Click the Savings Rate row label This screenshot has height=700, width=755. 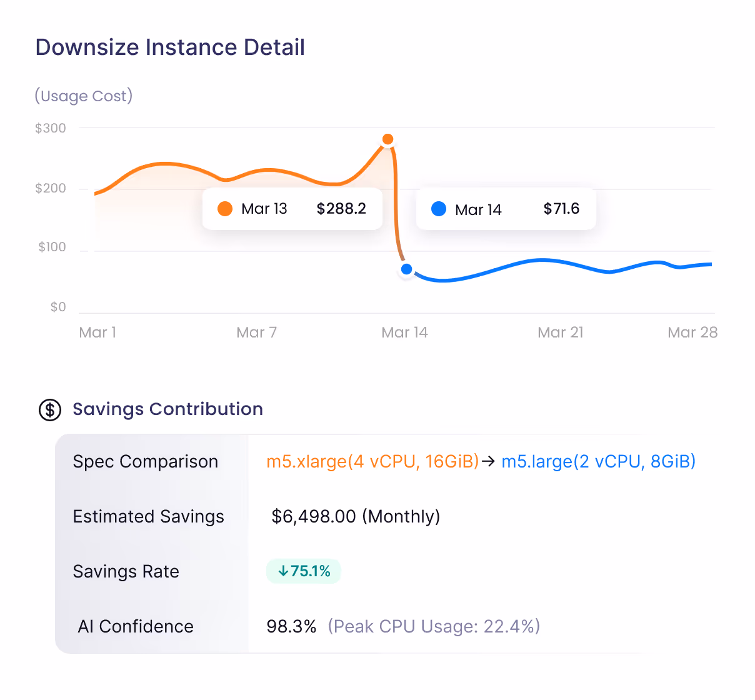click(126, 571)
